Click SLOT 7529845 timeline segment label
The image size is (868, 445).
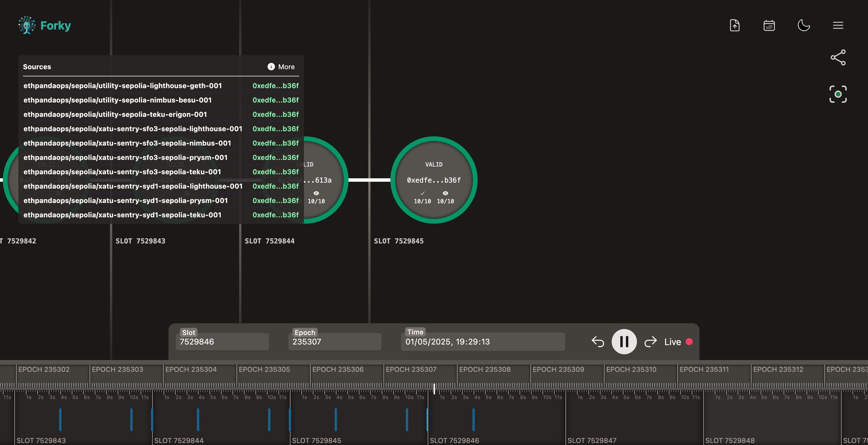pyautogui.click(x=316, y=440)
